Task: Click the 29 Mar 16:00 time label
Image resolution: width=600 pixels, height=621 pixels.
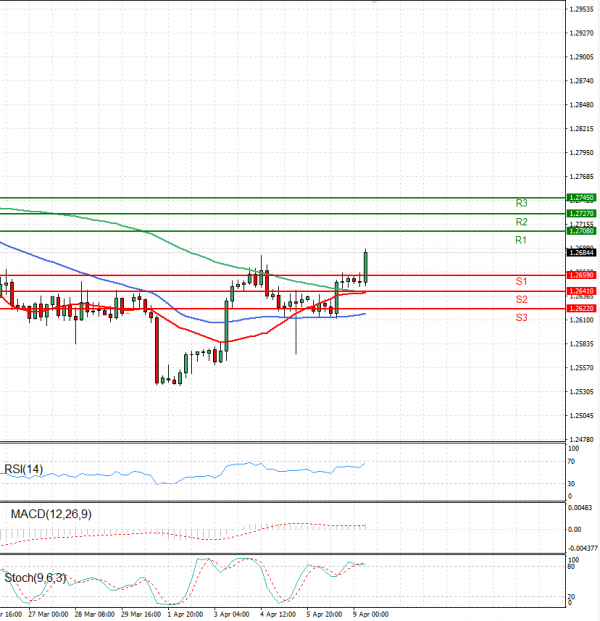Action: [141, 615]
